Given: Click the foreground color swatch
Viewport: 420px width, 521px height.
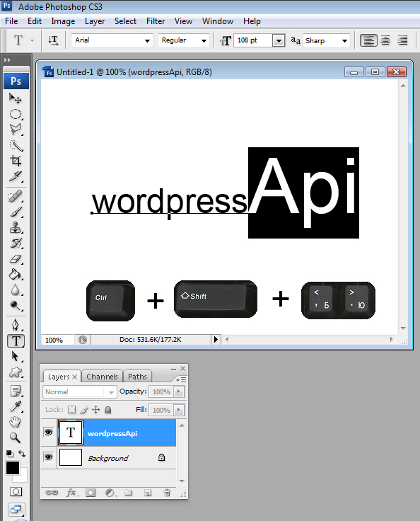Looking at the screenshot, I should pos(13,468).
